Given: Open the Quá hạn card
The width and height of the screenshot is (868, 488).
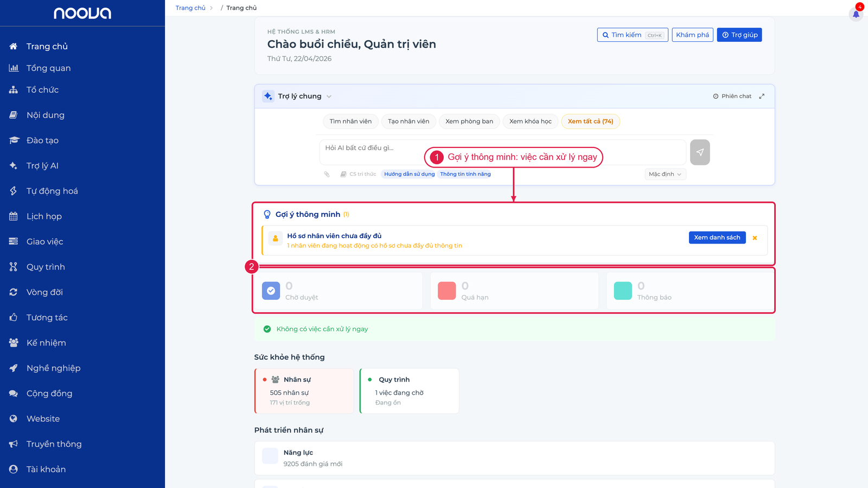Looking at the screenshot, I should (x=514, y=291).
